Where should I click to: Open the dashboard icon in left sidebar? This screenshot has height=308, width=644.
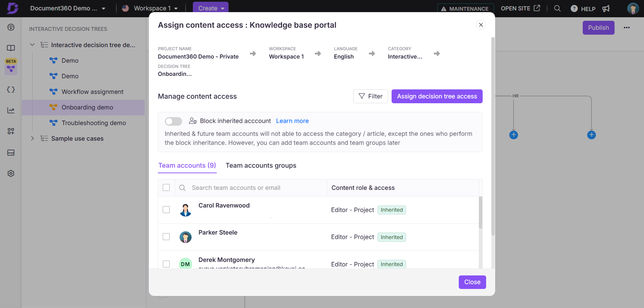point(11,27)
